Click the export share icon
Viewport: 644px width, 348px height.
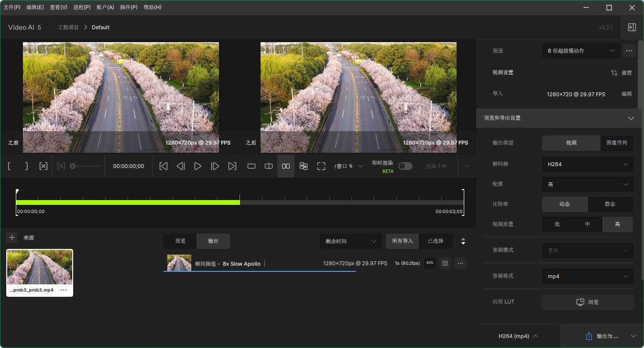pos(589,336)
